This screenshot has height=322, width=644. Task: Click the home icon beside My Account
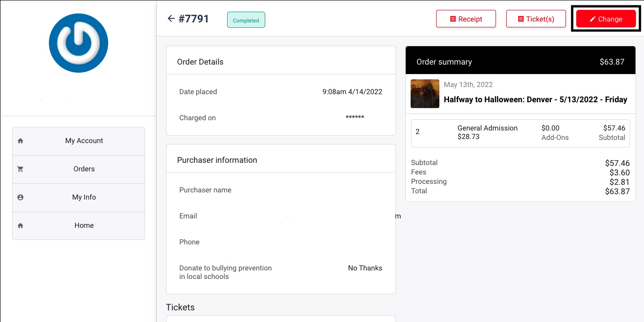20,141
